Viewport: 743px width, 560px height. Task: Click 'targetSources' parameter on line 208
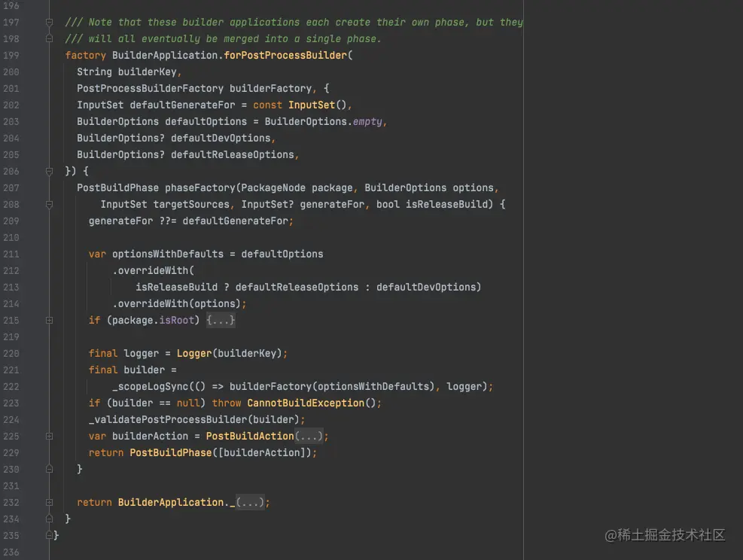pos(191,204)
